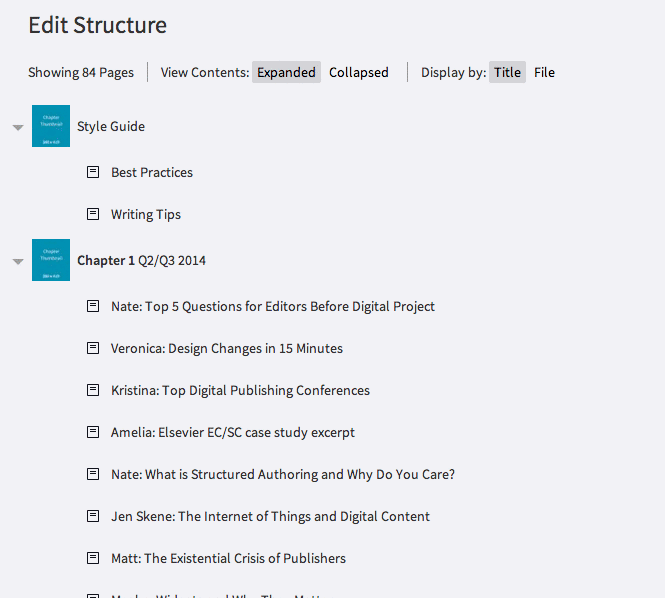Switch View Contents to Expanded
The width and height of the screenshot is (665, 598).
[286, 72]
